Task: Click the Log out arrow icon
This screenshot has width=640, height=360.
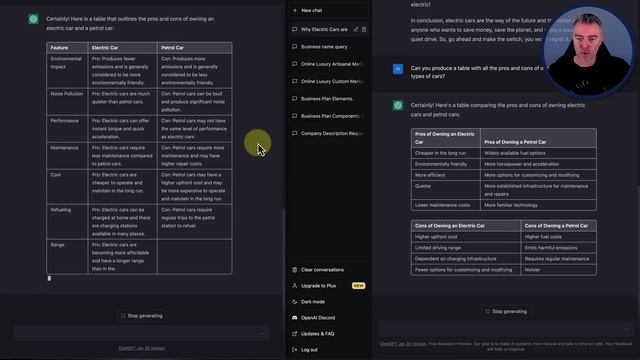Action: (x=295, y=349)
